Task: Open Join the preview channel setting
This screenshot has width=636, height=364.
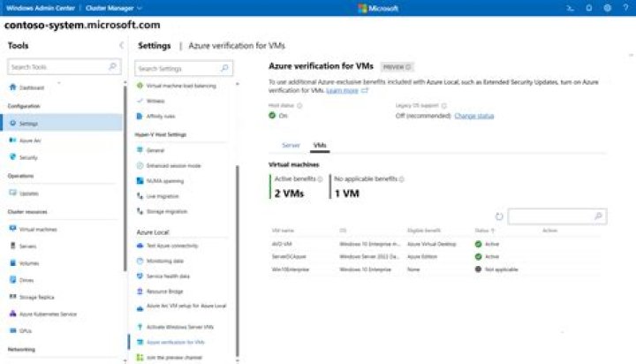Action: [174, 358]
